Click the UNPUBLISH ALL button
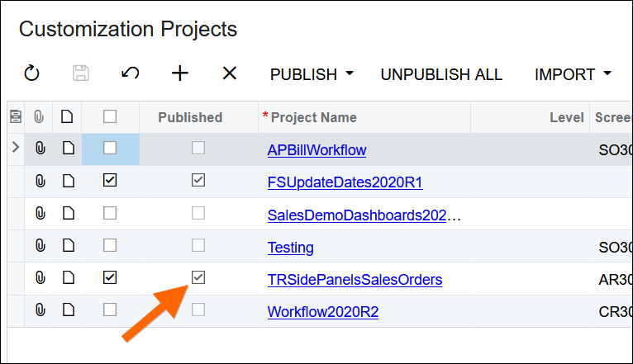 pos(441,74)
